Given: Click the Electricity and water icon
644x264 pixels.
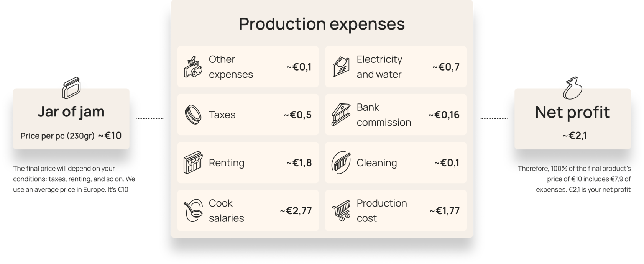Looking at the screenshot, I should click(x=341, y=67).
